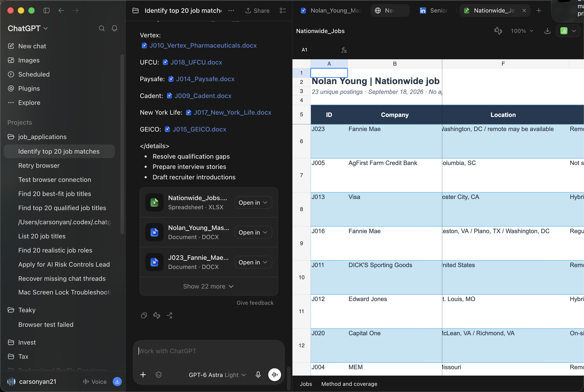The width and height of the screenshot is (584, 392).
Task: Click Give feedback link
Action: coord(255,303)
